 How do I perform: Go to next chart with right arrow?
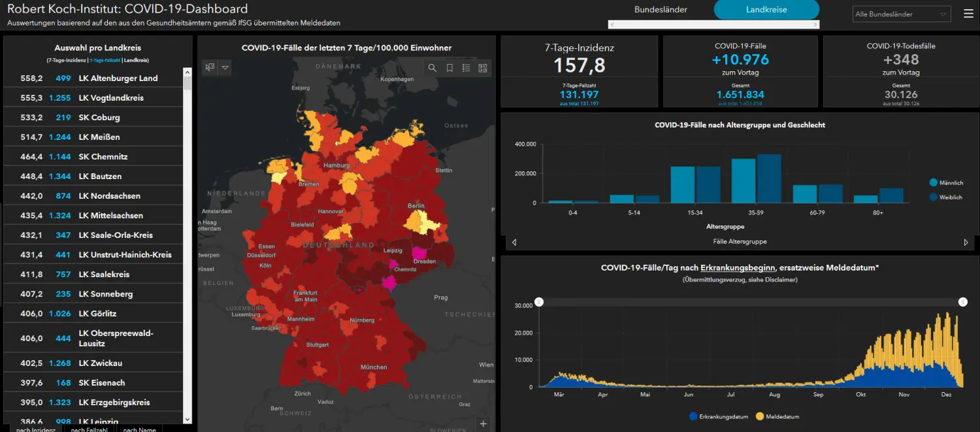tap(966, 242)
